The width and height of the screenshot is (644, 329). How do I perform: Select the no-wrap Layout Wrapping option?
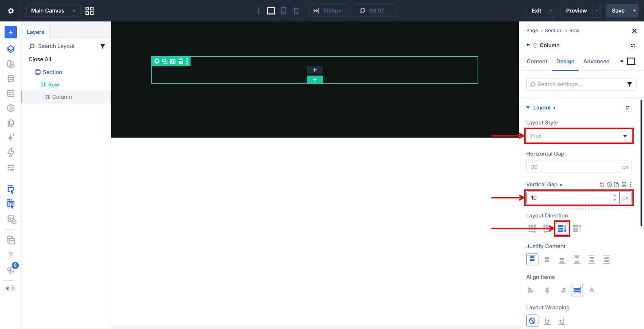click(532, 320)
